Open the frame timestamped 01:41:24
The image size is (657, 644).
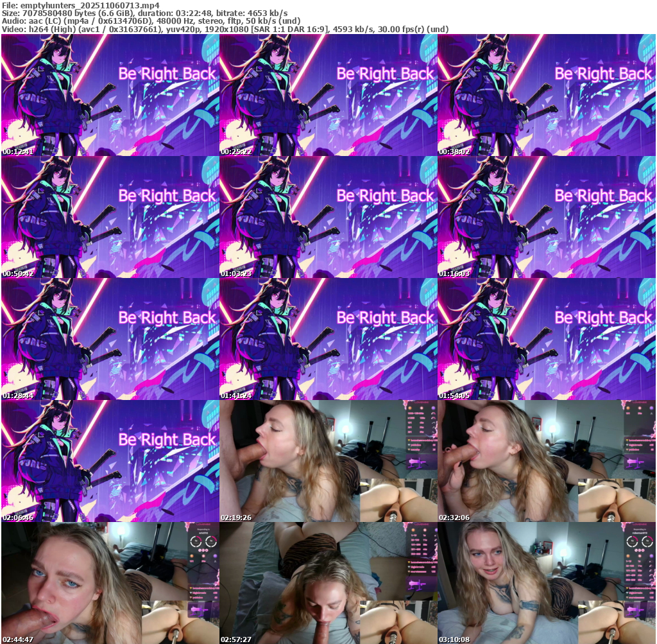coord(328,339)
